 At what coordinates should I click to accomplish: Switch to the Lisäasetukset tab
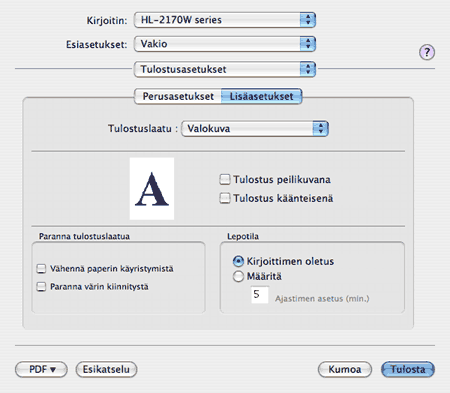pyautogui.click(x=262, y=96)
